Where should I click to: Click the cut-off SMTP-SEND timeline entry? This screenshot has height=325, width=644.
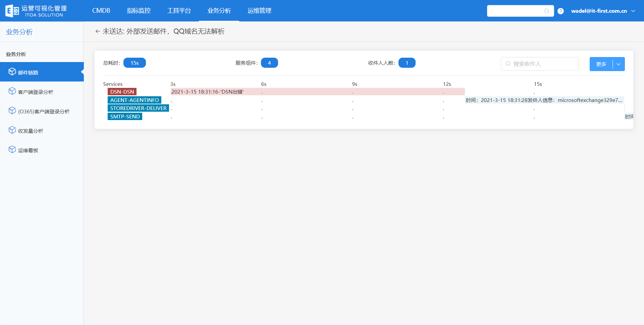tap(629, 116)
